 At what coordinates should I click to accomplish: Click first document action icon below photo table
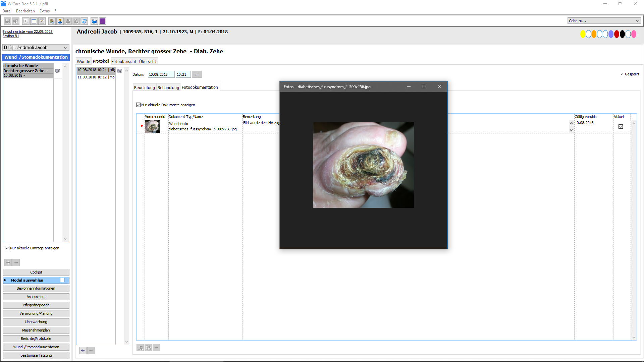pos(140,348)
